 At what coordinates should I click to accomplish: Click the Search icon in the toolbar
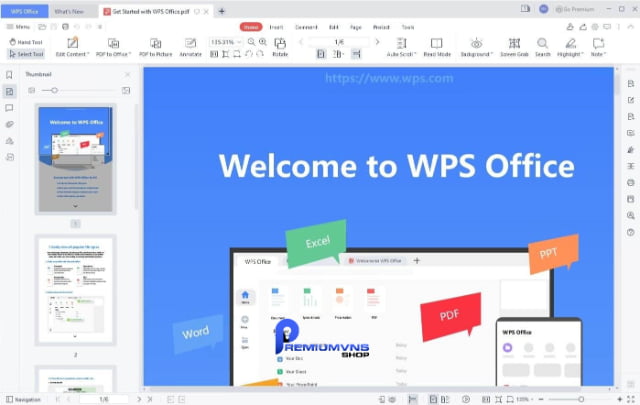542,45
